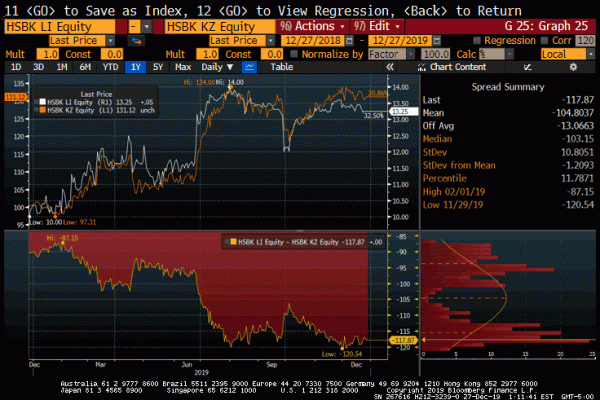Select the YTD range tab

[x=110, y=67]
